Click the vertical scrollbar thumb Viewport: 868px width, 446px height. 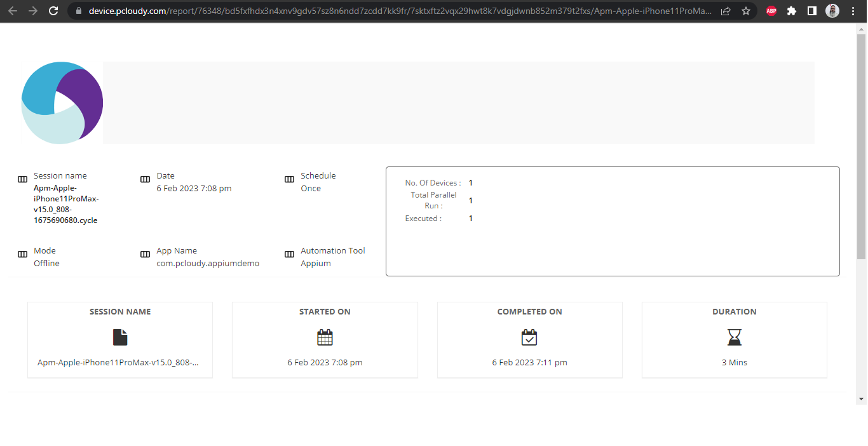click(861, 146)
